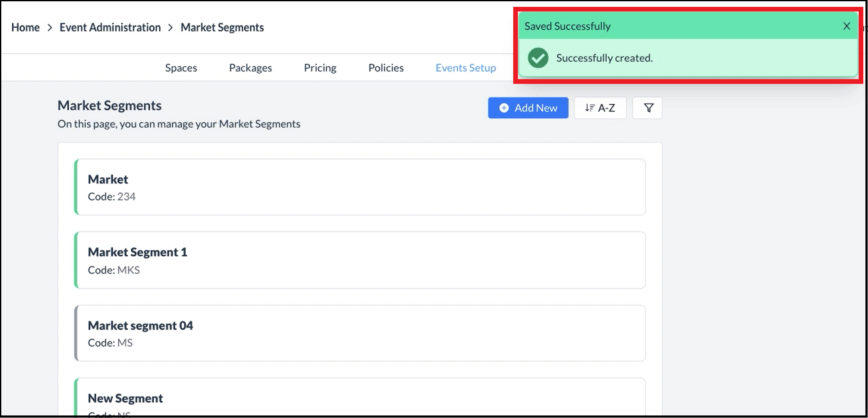Image resolution: width=868 pixels, height=418 pixels.
Task: Open the Market segment with code 234
Action: pos(360,187)
